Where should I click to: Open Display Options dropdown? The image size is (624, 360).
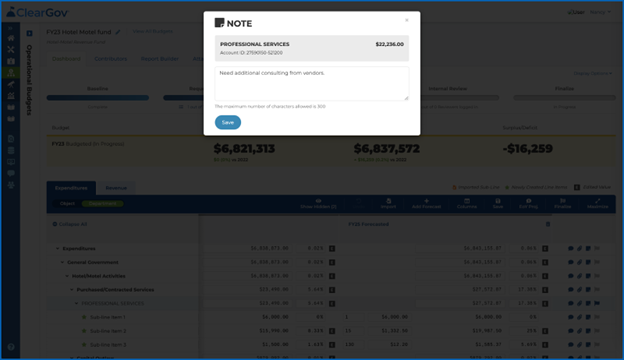click(x=592, y=73)
